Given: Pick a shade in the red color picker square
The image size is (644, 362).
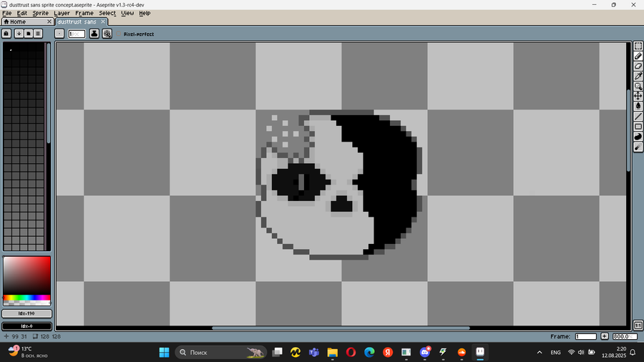Looking at the screenshot, I should coord(26,275).
